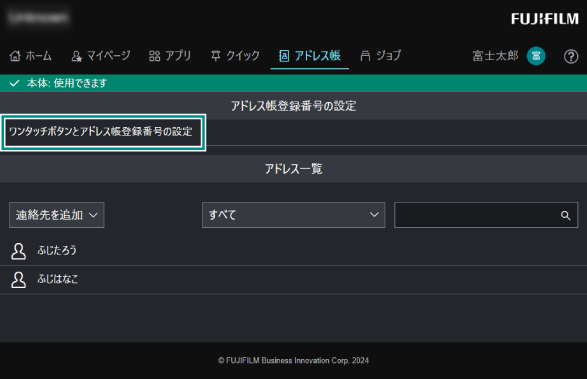Click the FUJIFILM Business Innovation copyright text
This screenshot has width=587, height=379.
(294, 360)
